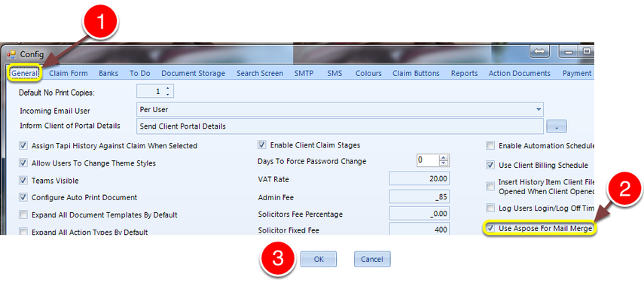Edit the Solicitor Fixed Fee field

(420, 229)
